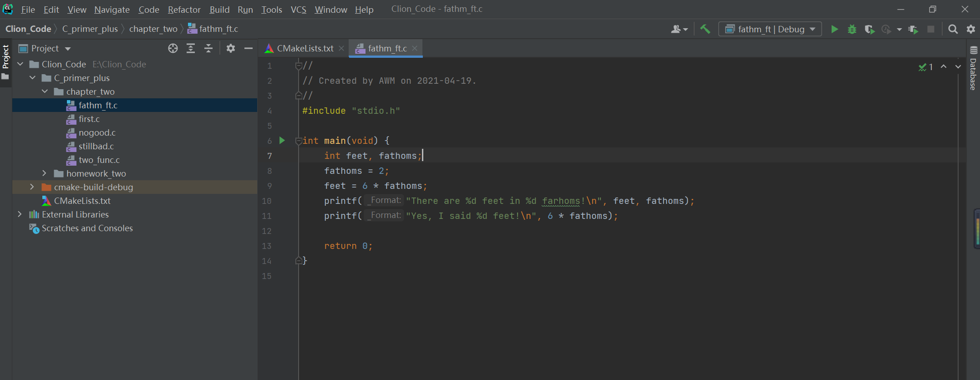
Task: Collapse the C_primer_plus folder
Action: 32,78
